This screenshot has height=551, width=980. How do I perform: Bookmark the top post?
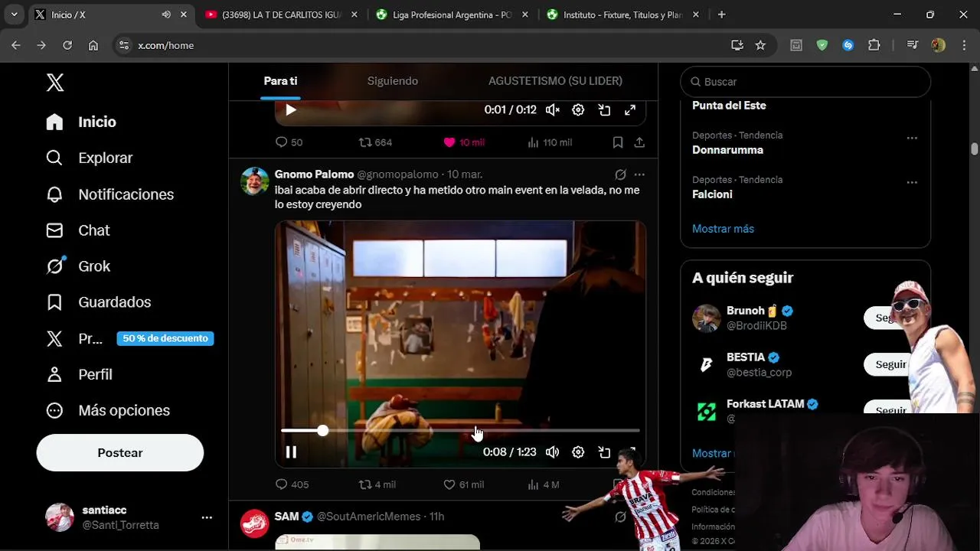(x=618, y=142)
